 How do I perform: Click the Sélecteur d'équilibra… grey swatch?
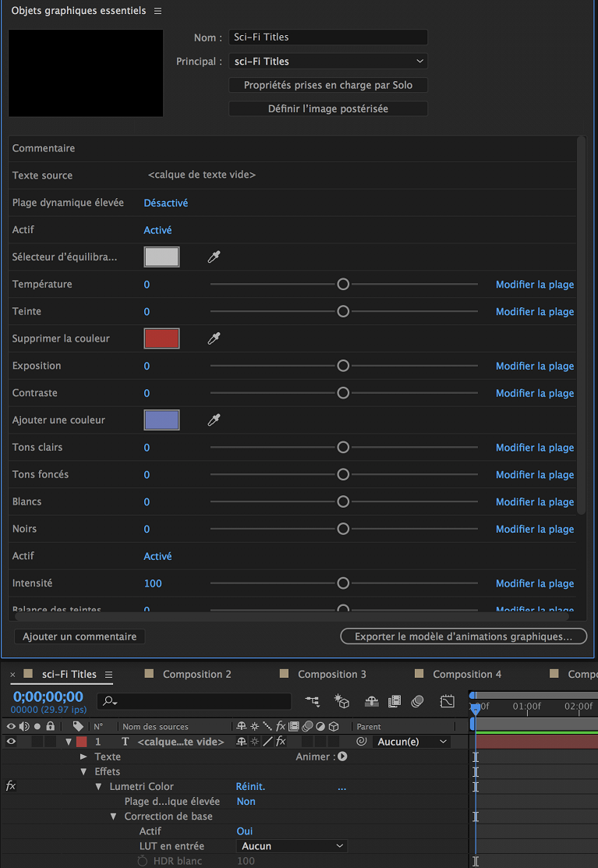(x=161, y=257)
